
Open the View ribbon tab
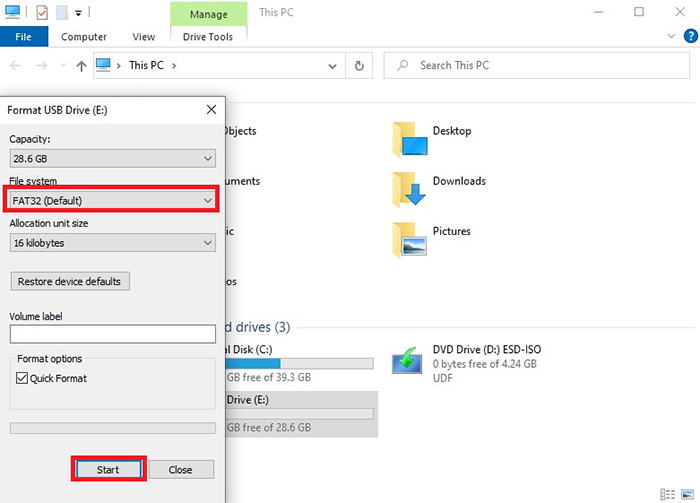tap(143, 37)
